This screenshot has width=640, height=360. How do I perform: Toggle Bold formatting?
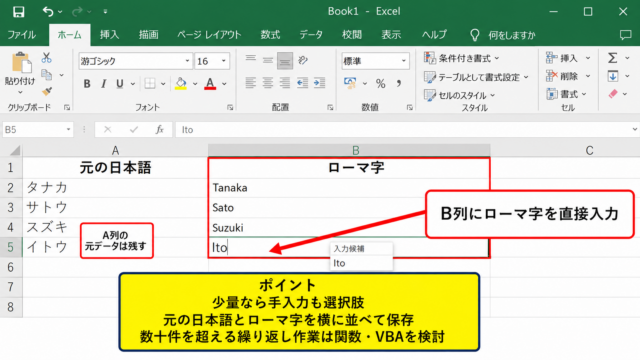point(87,84)
